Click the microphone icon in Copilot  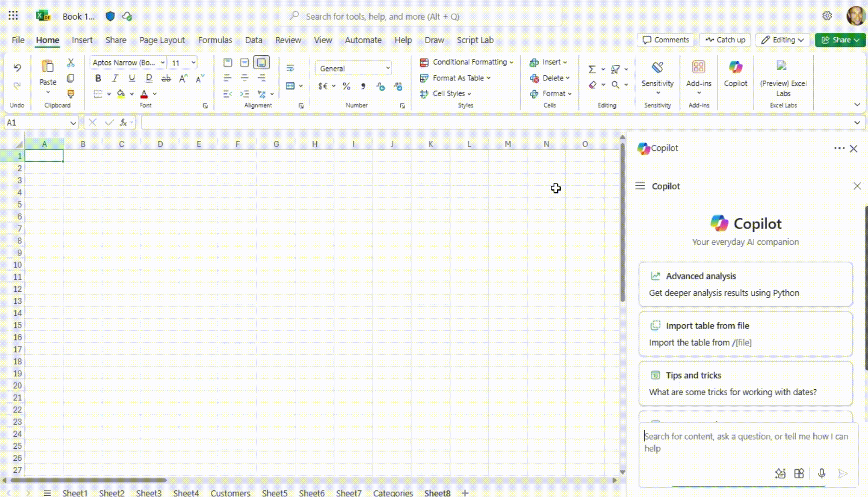click(x=821, y=473)
